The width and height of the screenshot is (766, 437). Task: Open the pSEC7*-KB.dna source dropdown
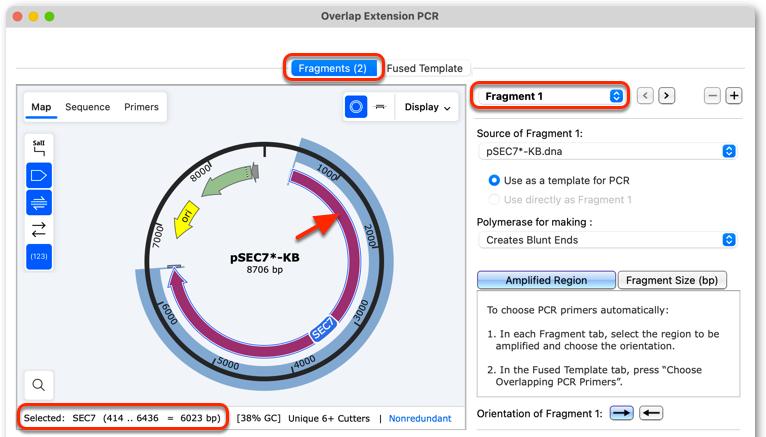click(607, 151)
